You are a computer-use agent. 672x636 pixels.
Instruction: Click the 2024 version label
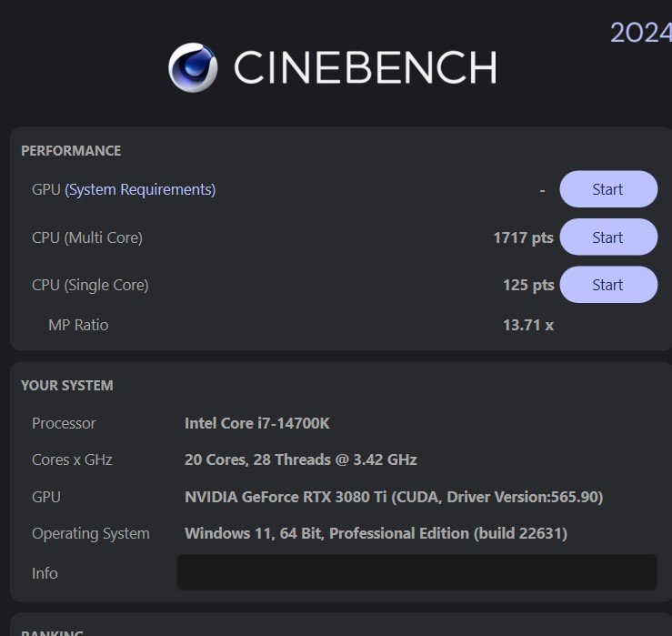point(641,33)
